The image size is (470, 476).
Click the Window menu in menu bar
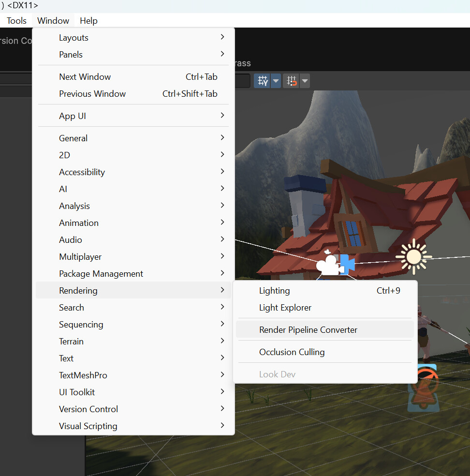pos(53,21)
